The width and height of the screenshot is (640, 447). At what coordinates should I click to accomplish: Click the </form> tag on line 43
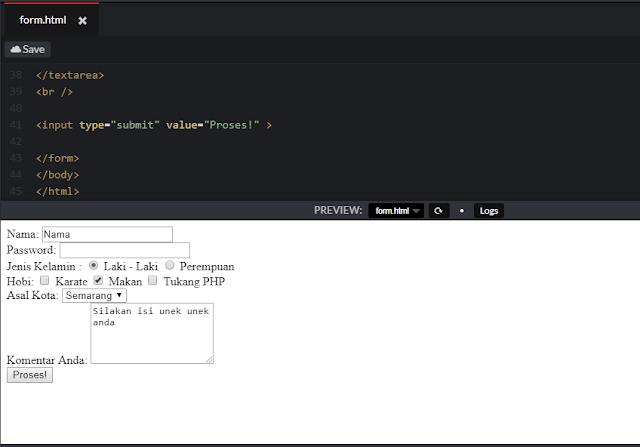(58, 158)
